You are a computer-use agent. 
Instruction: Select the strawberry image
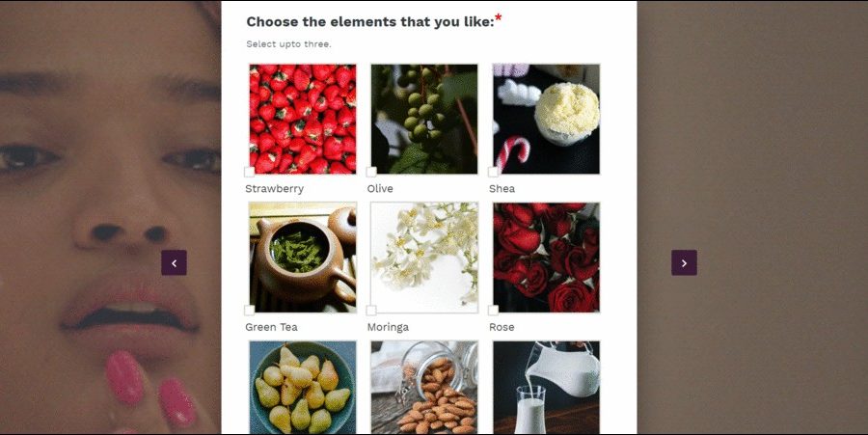(302, 119)
